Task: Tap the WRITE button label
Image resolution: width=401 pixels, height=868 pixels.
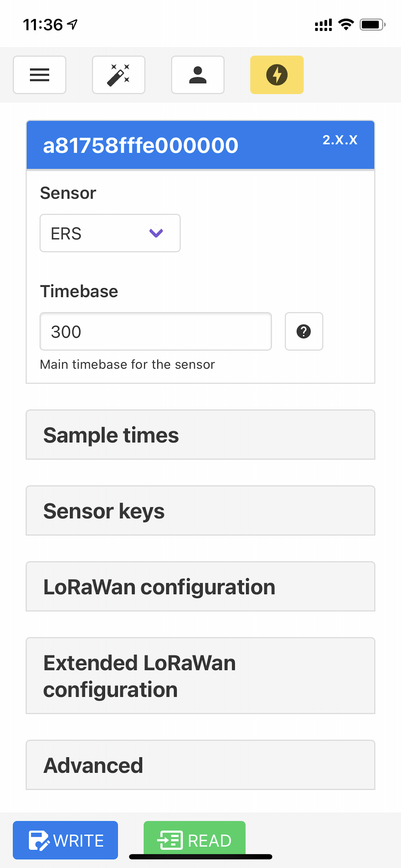Action: [78, 840]
